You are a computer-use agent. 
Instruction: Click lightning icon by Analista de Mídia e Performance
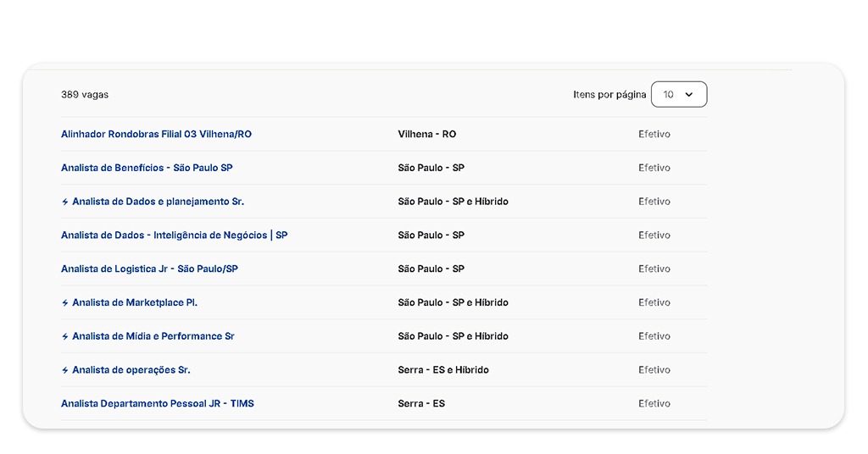[65, 336]
